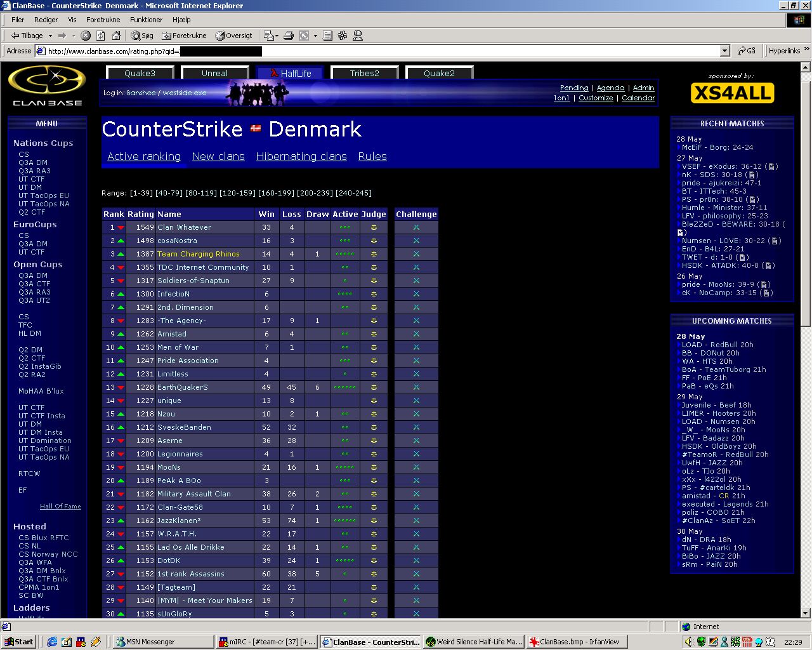Expand the address bar dropdown

tap(724, 51)
